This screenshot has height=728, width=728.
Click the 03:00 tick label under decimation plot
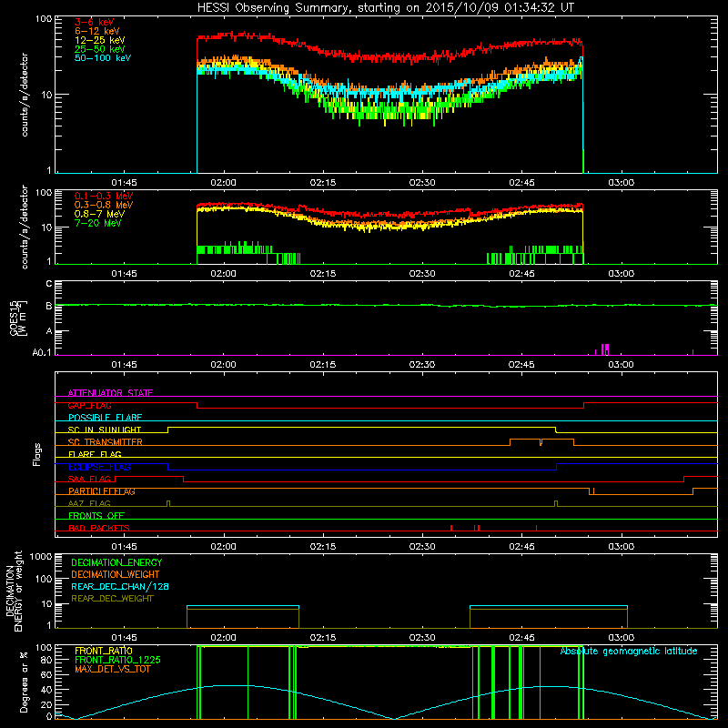point(621,638)
